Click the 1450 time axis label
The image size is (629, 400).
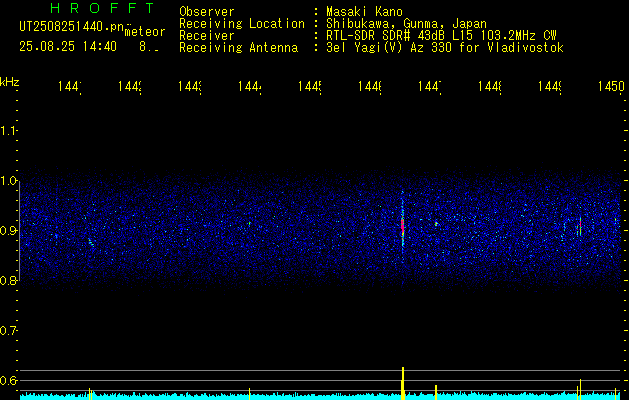(611, 86)
